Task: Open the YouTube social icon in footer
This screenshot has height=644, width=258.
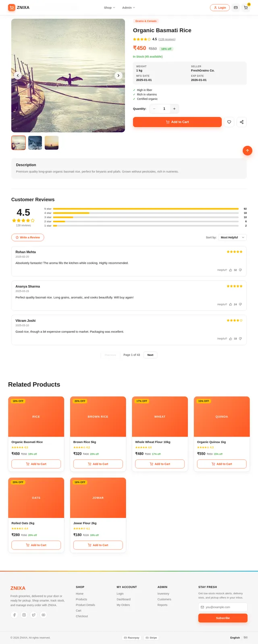Action: pyautogui.click(x=43, y=615)
